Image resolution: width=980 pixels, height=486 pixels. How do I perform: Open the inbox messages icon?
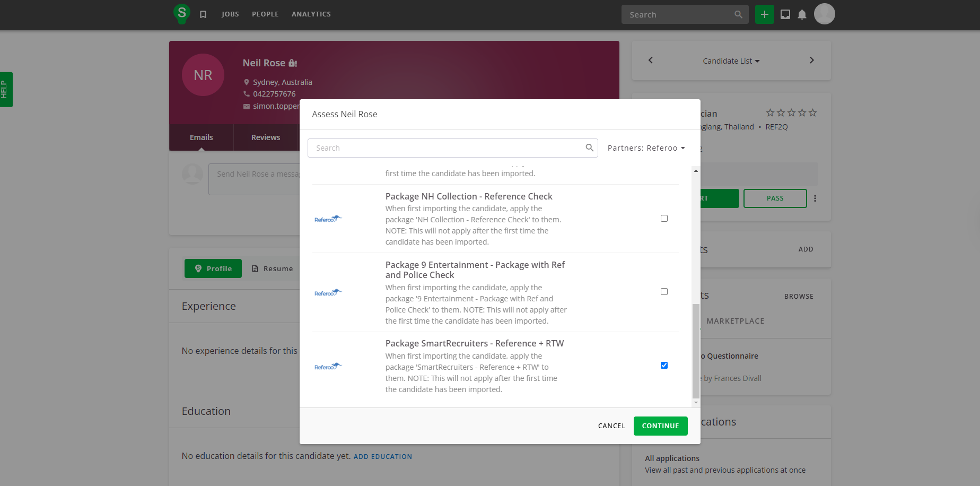(x=785, y=14)
